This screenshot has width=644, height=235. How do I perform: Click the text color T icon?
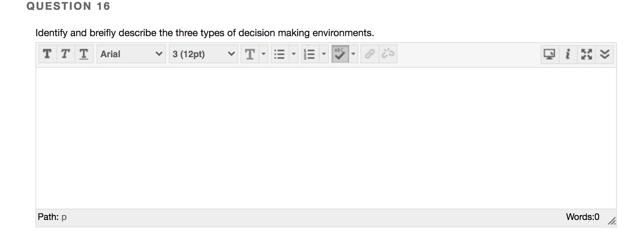[x=250, y=54]
